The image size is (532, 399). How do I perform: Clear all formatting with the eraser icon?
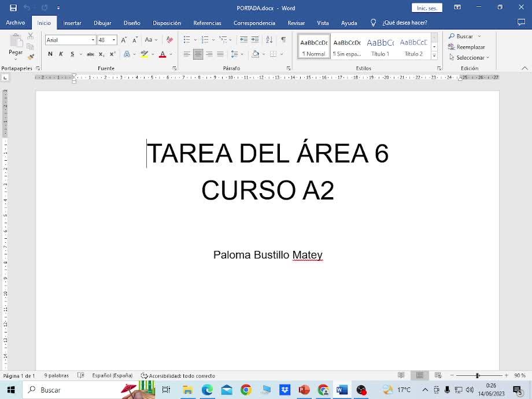169,40
